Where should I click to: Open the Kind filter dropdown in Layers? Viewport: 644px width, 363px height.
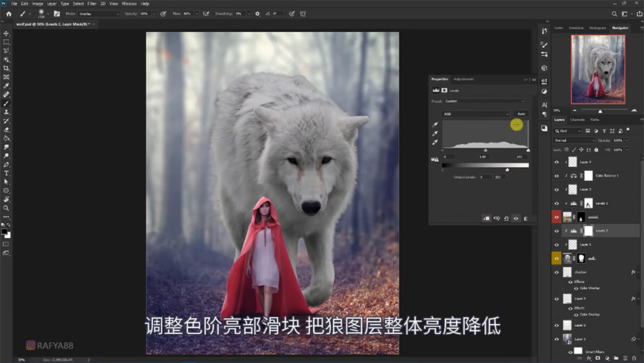click(x=568, y=131)
